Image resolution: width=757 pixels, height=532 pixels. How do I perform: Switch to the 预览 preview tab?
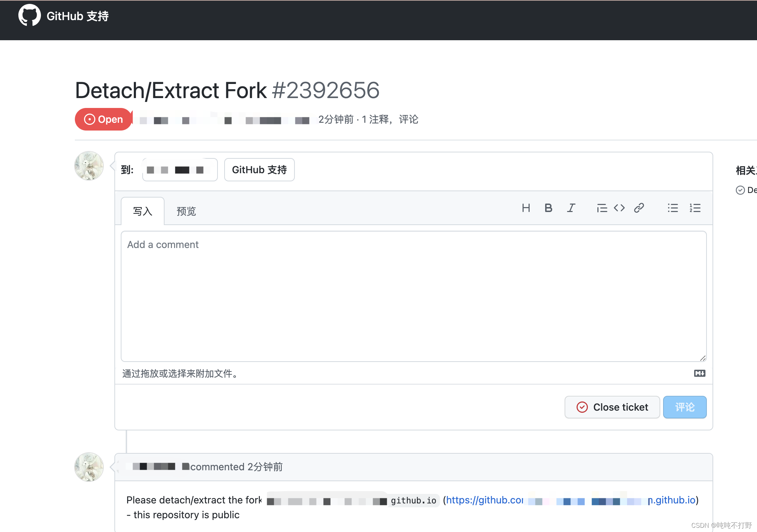tap(186, 211)
